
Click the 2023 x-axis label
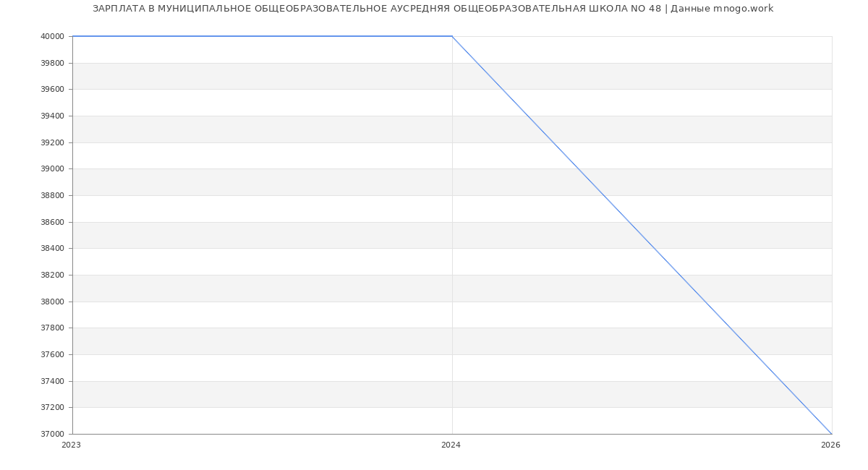[72, 445]
